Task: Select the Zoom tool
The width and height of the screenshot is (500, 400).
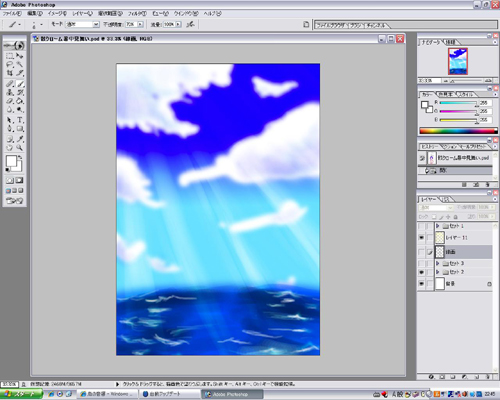Action: point(20,148)
